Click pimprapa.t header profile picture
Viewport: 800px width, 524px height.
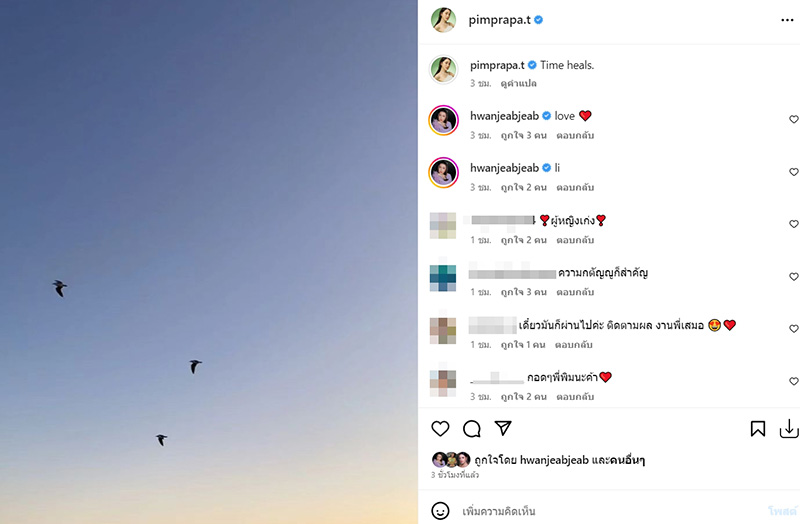(444, 20)
